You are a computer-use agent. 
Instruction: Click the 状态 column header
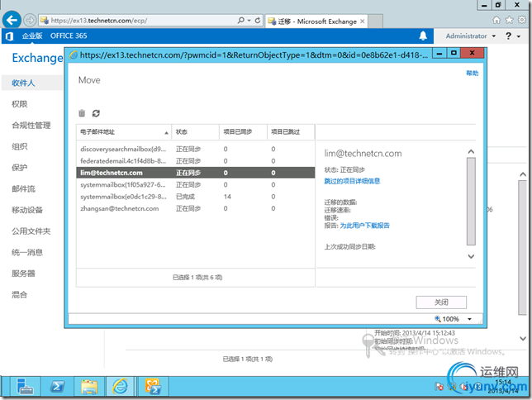(x=196, y=132)
